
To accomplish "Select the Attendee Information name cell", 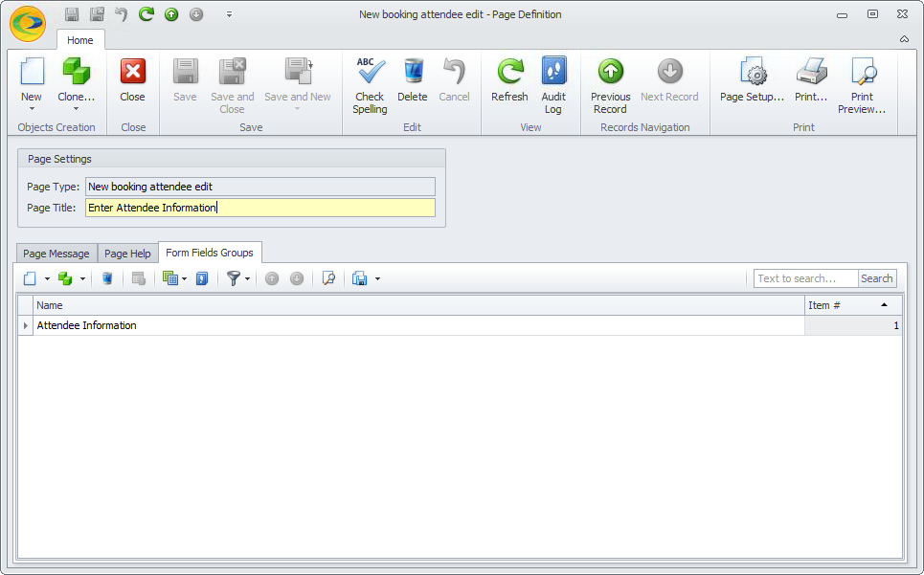I will 419,325.
